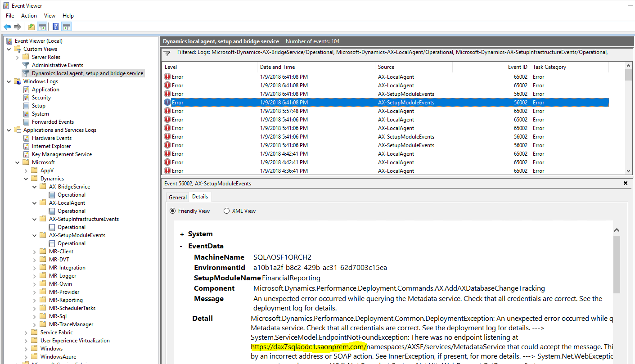This screenshot has width=635, height=364.
Task: Open the Help menu
Action: (x=68, y=16)
